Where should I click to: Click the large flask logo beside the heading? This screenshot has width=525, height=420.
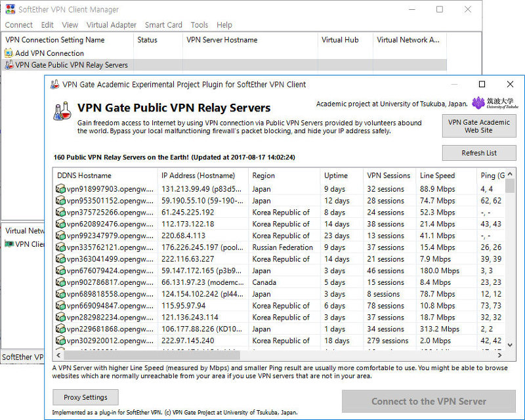(x=62, y=111)
